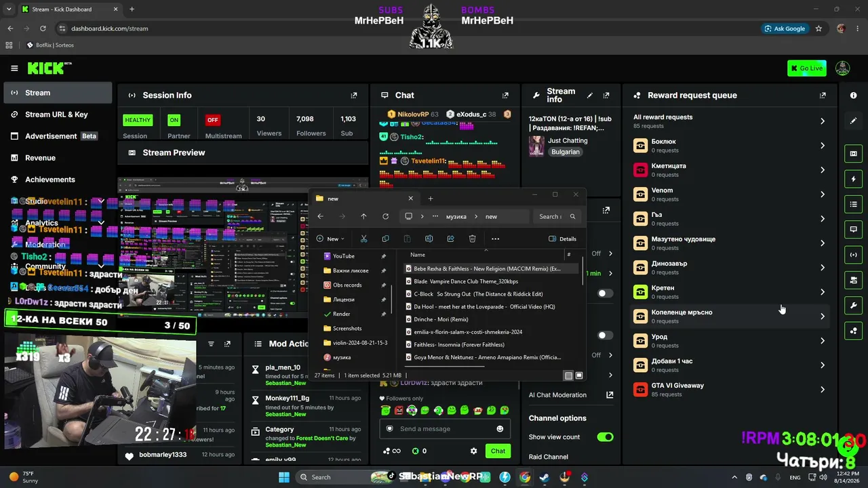
Task: Click the Just Chatting category
Action: click(568, 140)
